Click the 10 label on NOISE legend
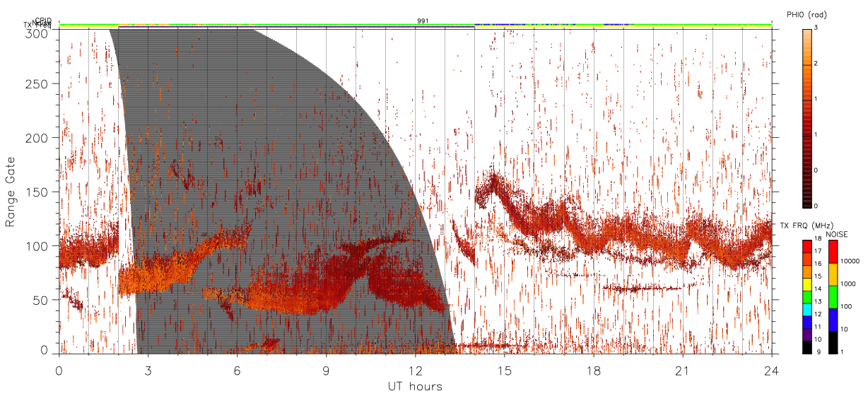 [845, 329]
